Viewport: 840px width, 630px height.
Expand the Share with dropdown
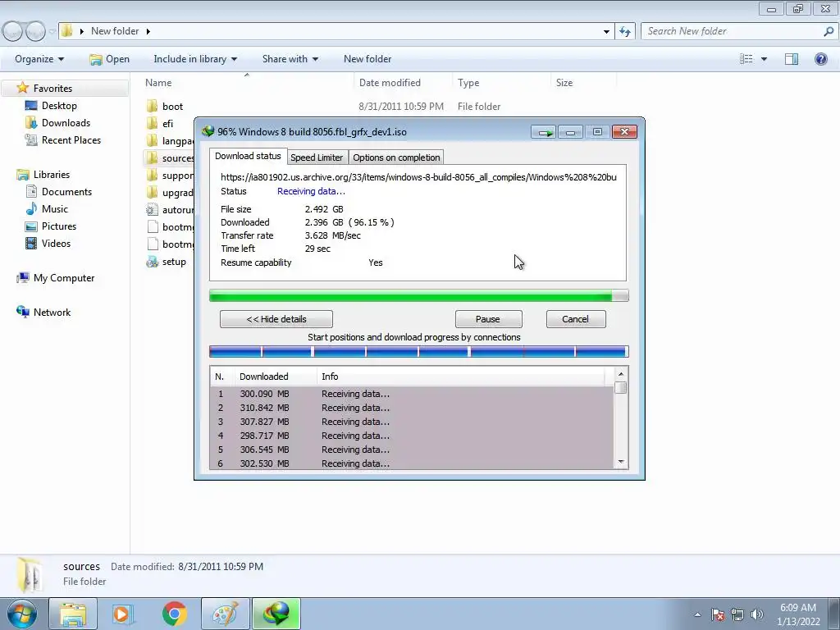(x=290, y=59)
